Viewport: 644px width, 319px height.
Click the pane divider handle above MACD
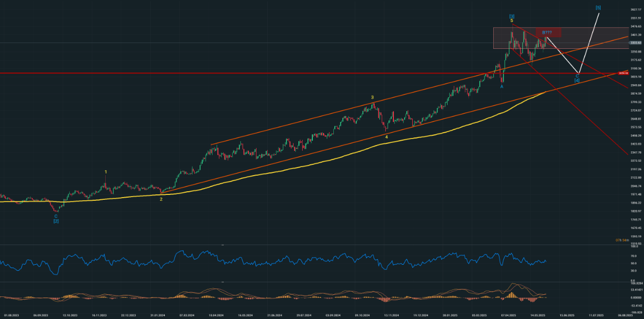pyautogui.click(x=223, y=281)
